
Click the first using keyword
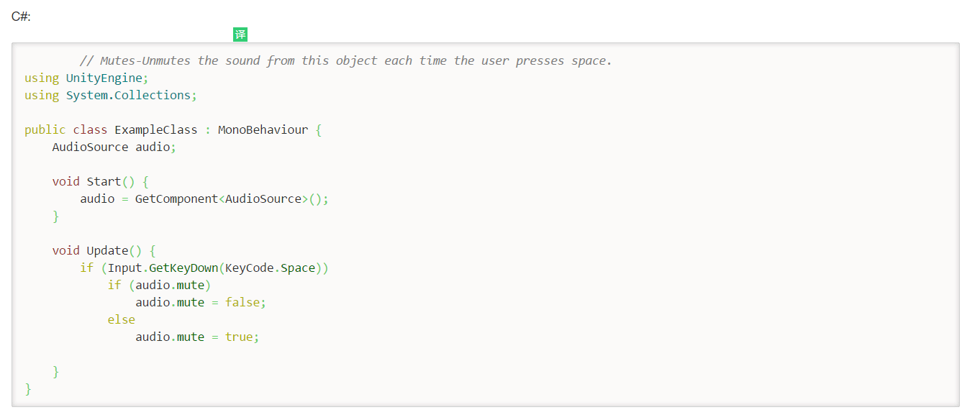tap(42, 78)
